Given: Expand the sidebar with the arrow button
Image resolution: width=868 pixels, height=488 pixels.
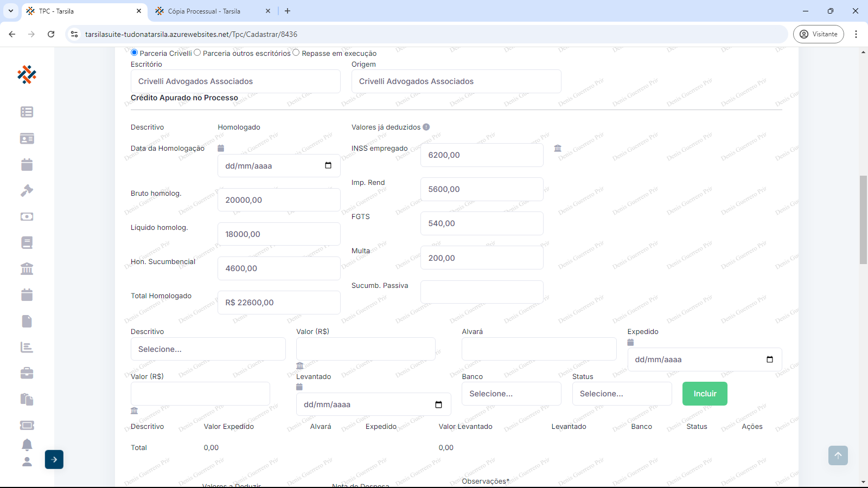Looking at the screenshot, I should [54, 459].
